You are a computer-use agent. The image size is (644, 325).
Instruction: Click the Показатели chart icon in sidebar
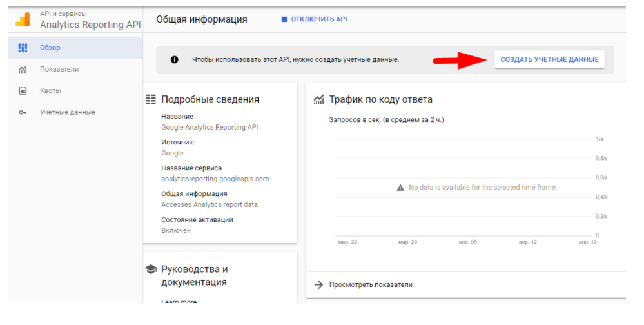[23, 70]
